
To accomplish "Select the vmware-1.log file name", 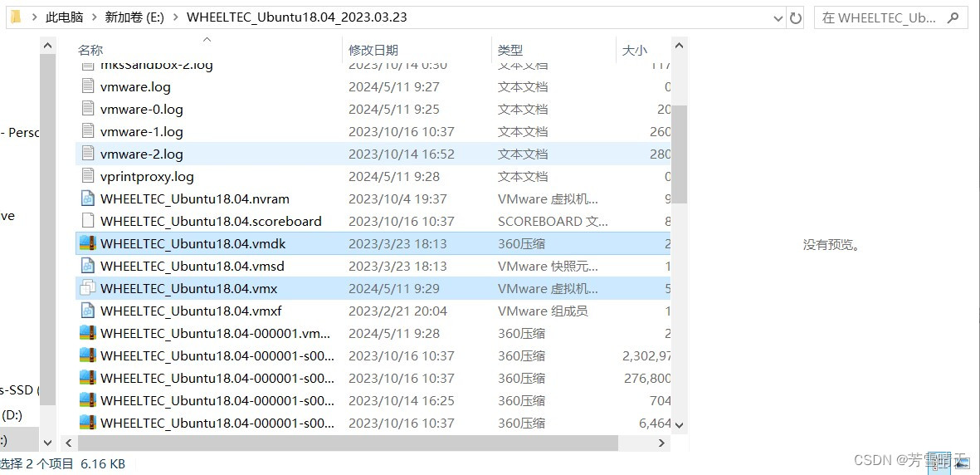I will click(141, 132).
